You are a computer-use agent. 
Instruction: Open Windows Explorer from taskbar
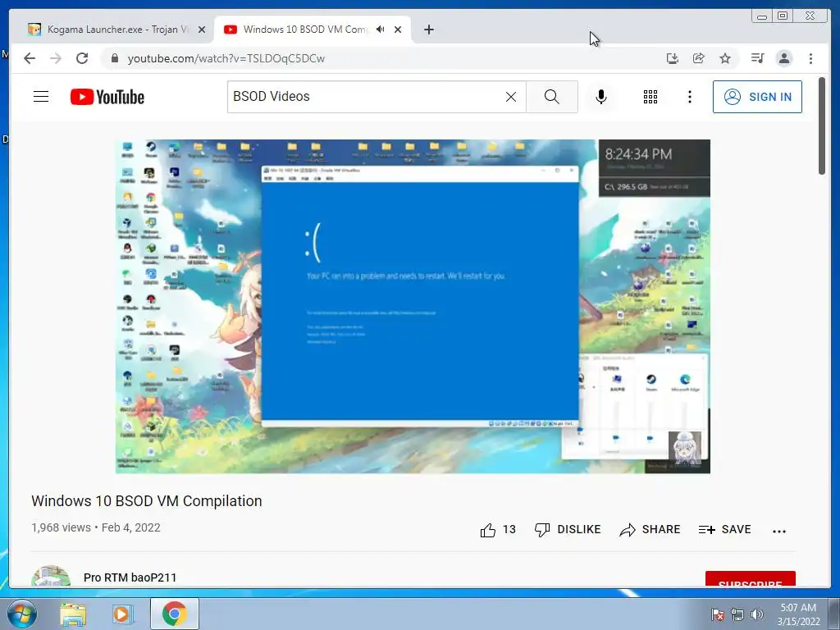[x=73, y=614]
